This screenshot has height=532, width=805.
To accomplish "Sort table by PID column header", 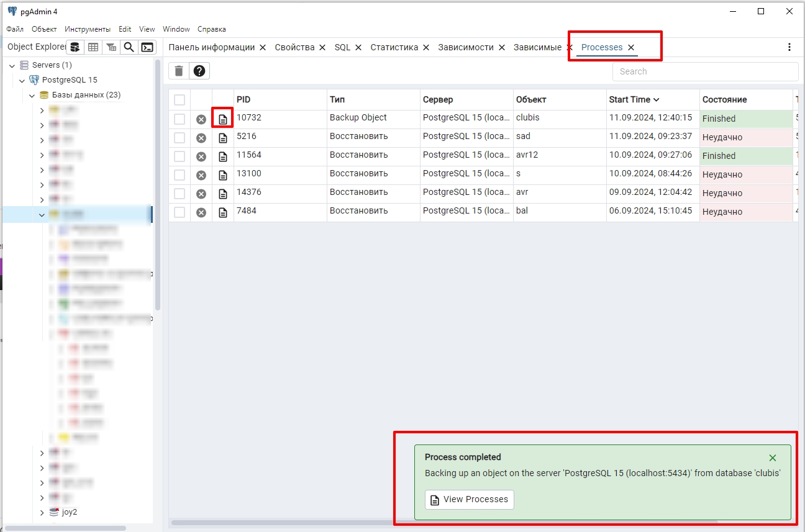I will (x=243, y=99).
